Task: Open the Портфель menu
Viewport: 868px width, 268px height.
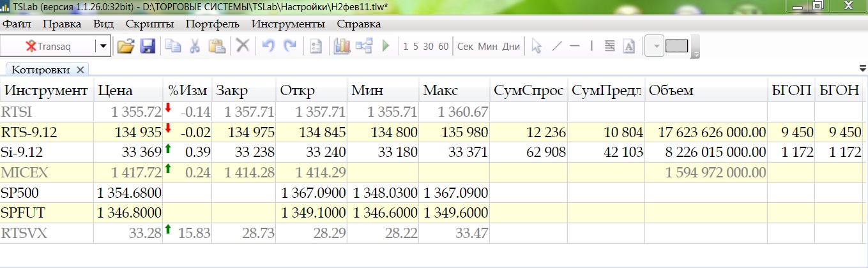Action: tap(212, 24)
